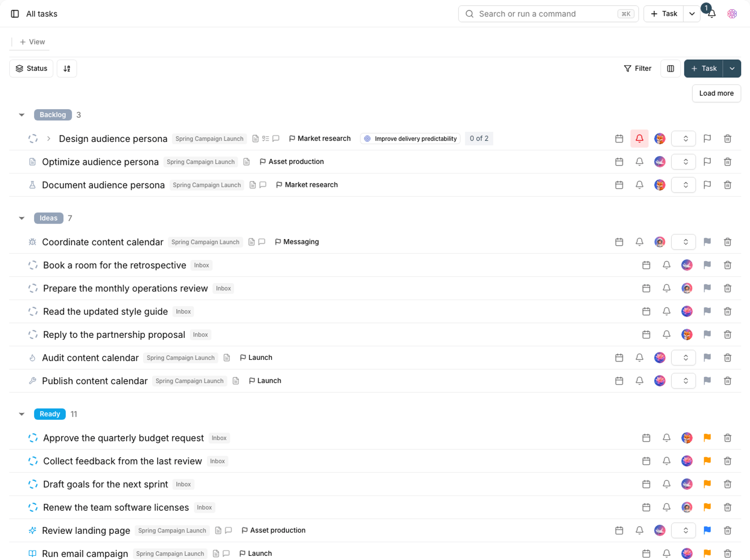Open the column layout icon button

coord(671,68)
